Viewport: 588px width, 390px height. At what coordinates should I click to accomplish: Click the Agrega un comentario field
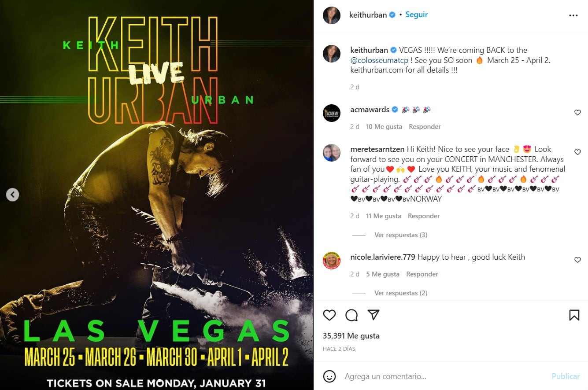tap(445, 376)
